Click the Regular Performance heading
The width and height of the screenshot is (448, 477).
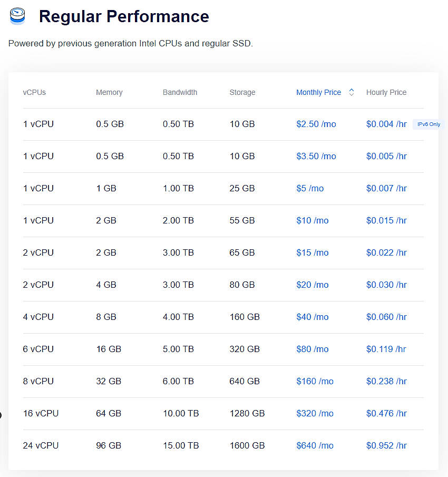click(x=124, y=16)
